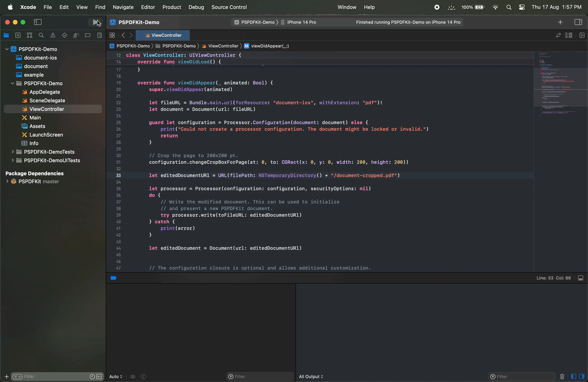Open the Editor menu
The width and height of the screenshot is (588, 382).
pyautogui.click(x=148, y=7)
